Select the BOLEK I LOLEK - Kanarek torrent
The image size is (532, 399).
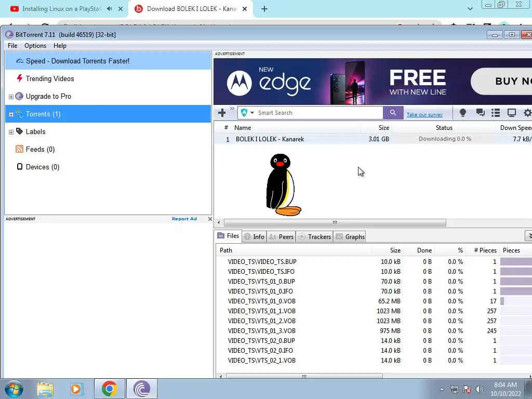pos(373,139)
